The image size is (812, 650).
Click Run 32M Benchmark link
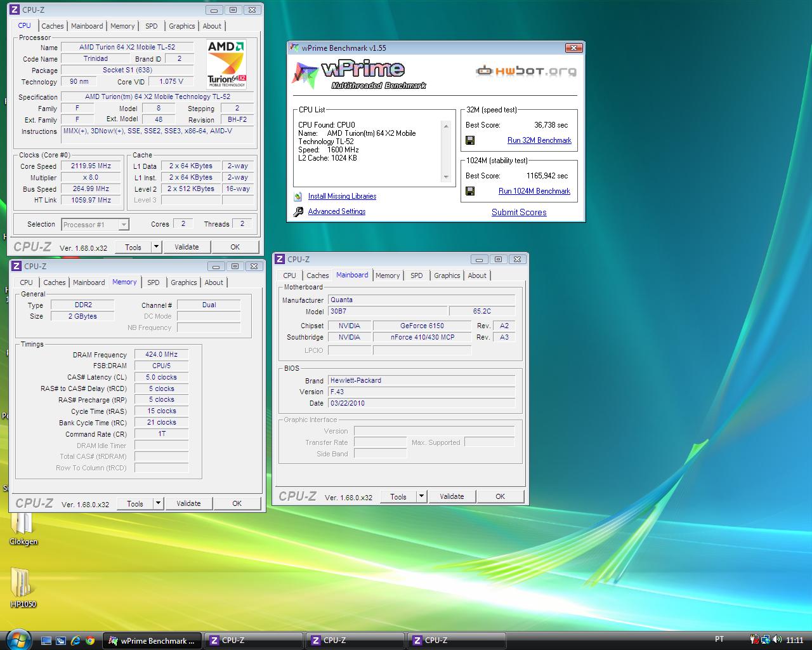[539, 140]
